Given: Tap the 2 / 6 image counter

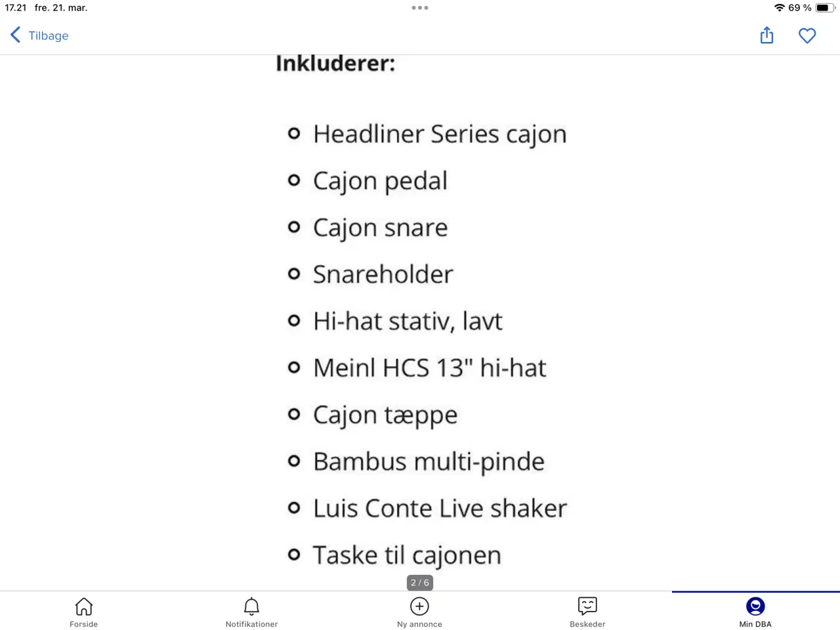Looking at the screenshot, I should pyautogui.click(x=420, y=582).
